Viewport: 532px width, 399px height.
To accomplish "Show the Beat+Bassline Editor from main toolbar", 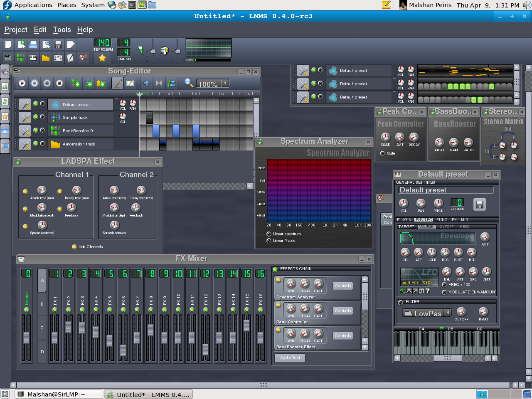I will coord(21,58).
